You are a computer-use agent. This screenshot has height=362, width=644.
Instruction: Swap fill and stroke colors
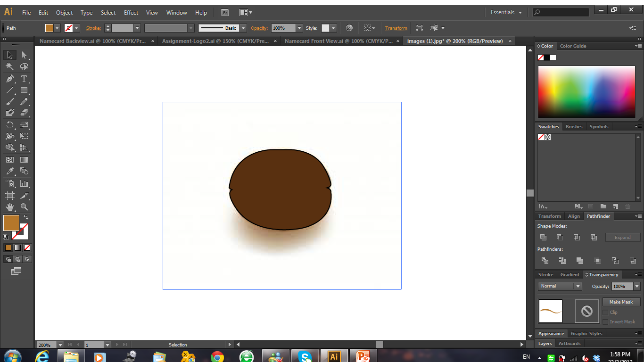tap(26, 217)
